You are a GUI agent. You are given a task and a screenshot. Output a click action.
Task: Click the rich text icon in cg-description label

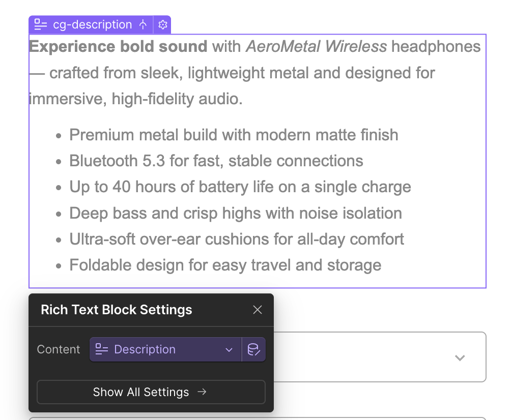(x=41, y=24)
